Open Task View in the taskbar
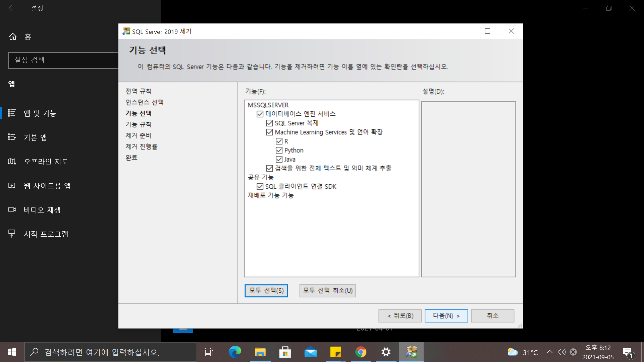The height and width of the screenshot is (362, 644). [x=209, y=352]
